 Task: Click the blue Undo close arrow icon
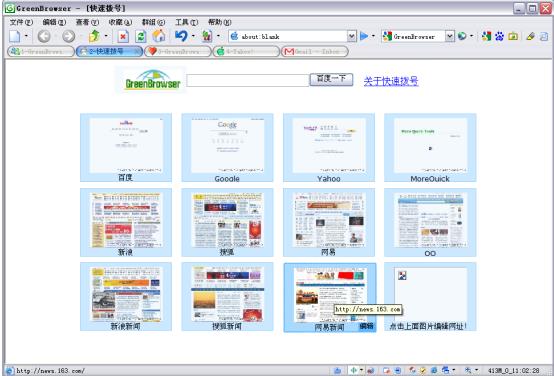[x=181, y=36]
